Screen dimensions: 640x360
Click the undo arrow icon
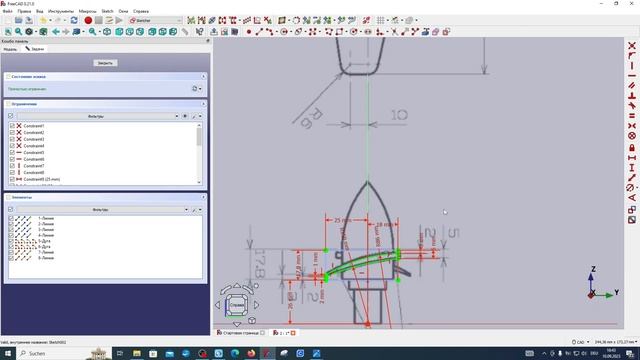(43, 20)
